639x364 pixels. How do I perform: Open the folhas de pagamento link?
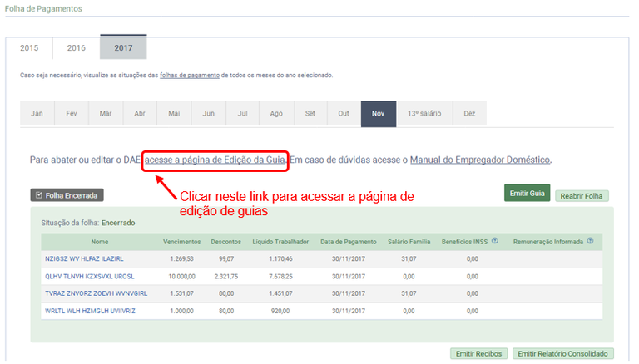tap(190, 76)
